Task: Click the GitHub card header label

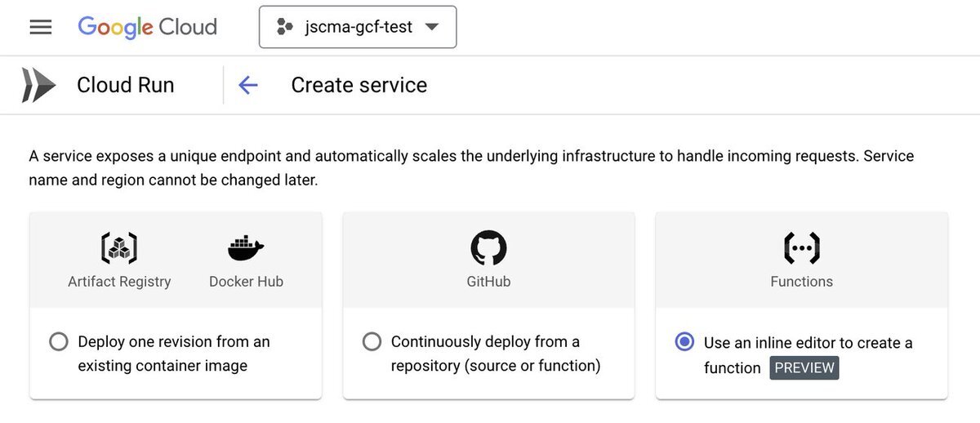Action: [488, 282]
